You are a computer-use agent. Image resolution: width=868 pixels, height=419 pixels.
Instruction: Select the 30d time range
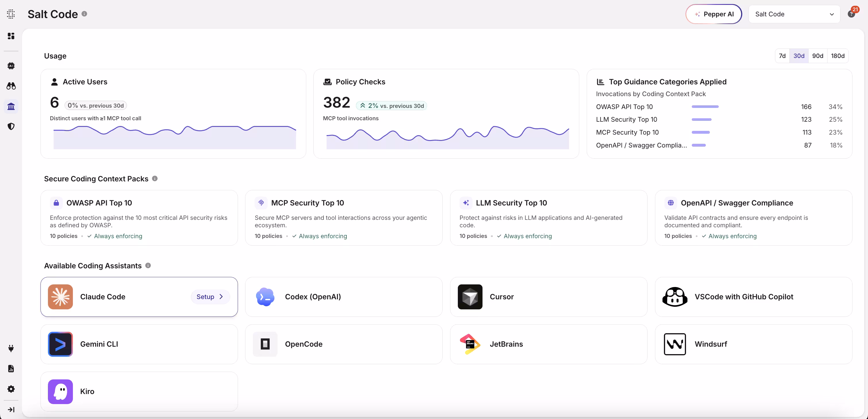[x=799, y=56]
